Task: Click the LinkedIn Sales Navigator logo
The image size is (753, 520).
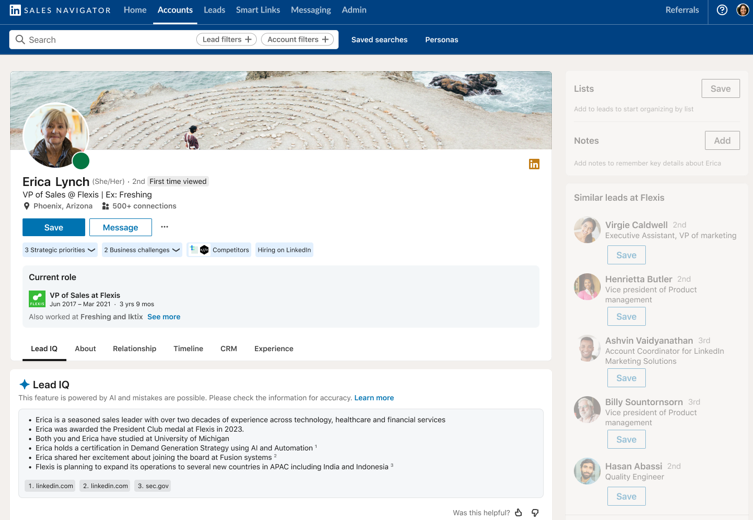Action: click(x=60, y=10)
